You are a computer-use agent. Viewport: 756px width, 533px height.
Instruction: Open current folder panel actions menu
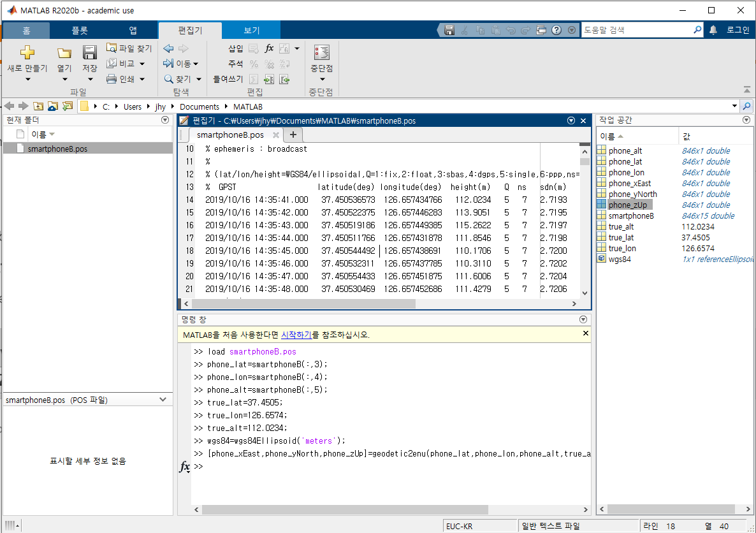165,120
